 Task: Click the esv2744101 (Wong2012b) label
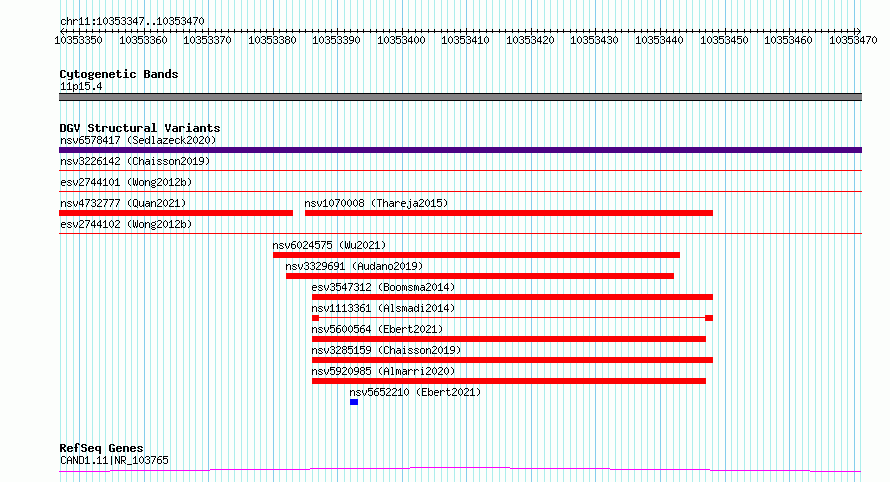coord(126,182)
